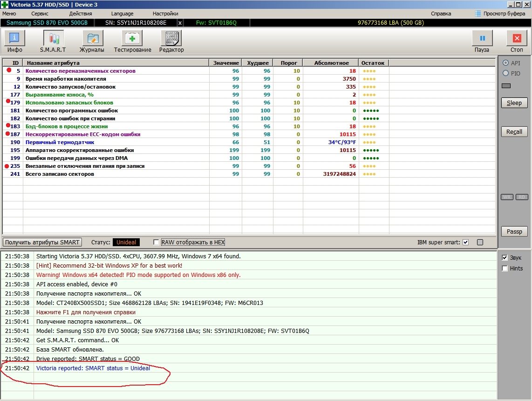The height and width of the screenshot is (401, 532).
Task: Click the WR indicator
Action: click(507, 197)
